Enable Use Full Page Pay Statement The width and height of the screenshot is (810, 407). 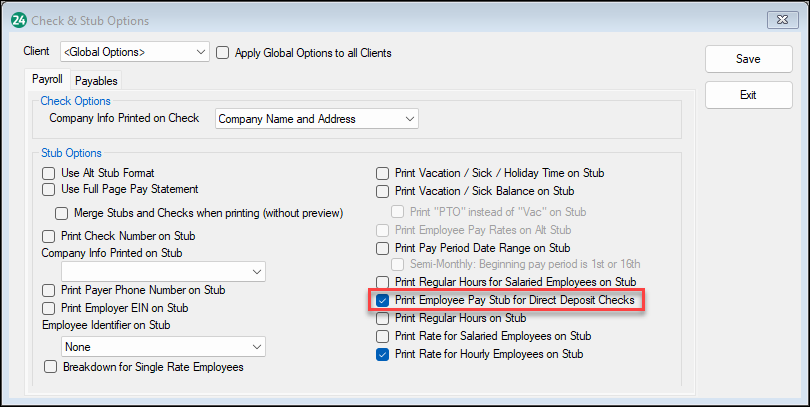tap(49, 189)
